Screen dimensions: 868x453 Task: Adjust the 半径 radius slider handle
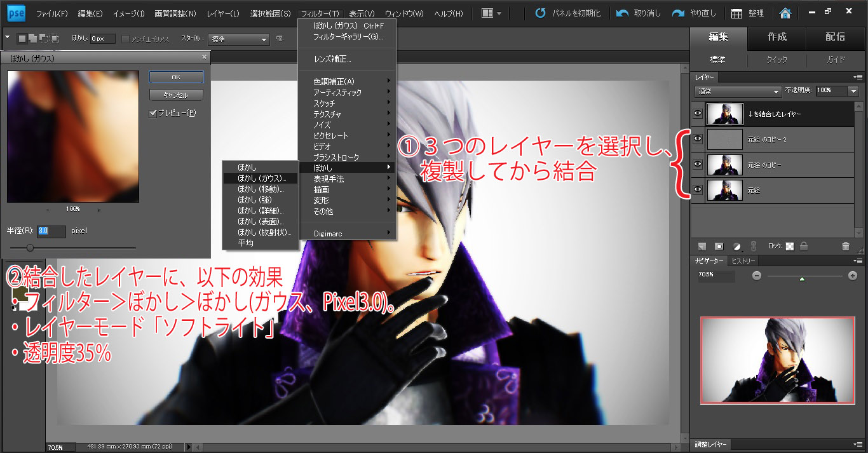30,247
